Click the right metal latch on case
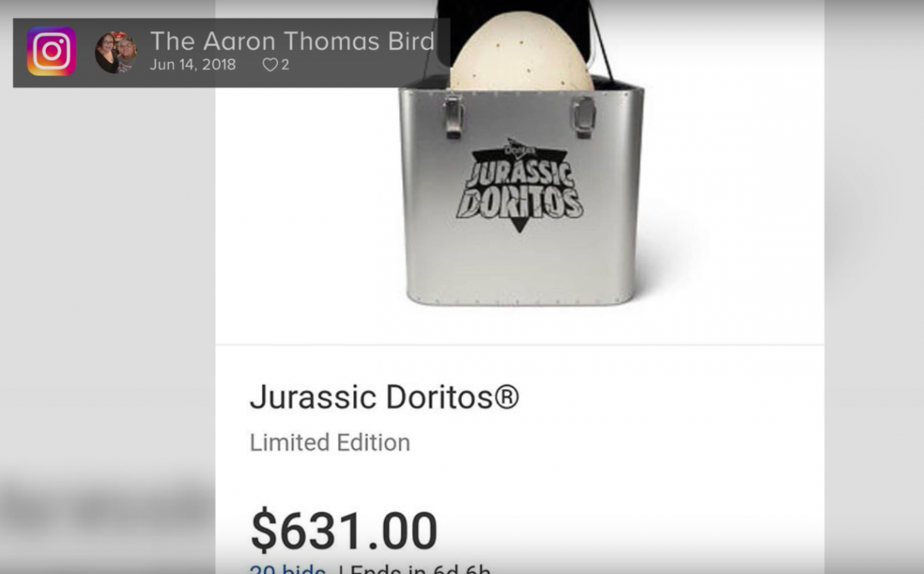This screenshot has width=924, height=574. (583, 116)
